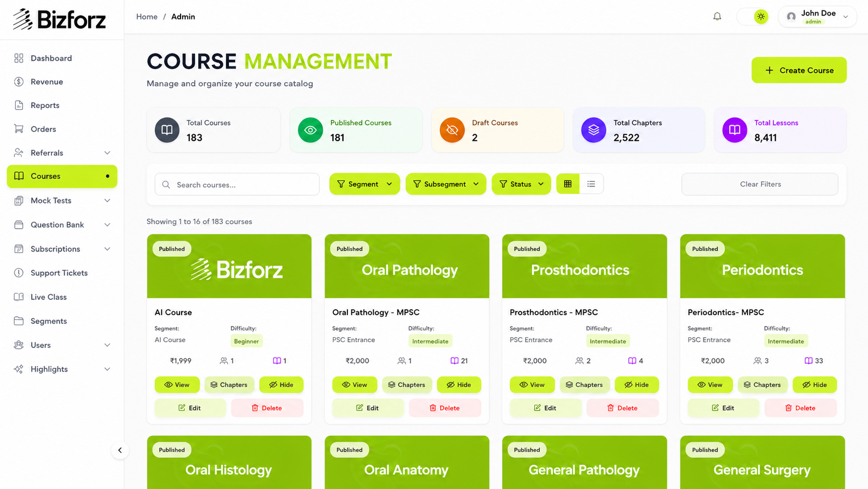This screenshot has height=489, width=868.
Task: Click the Total Courses book icon
Action: click(x=167, y=130)
